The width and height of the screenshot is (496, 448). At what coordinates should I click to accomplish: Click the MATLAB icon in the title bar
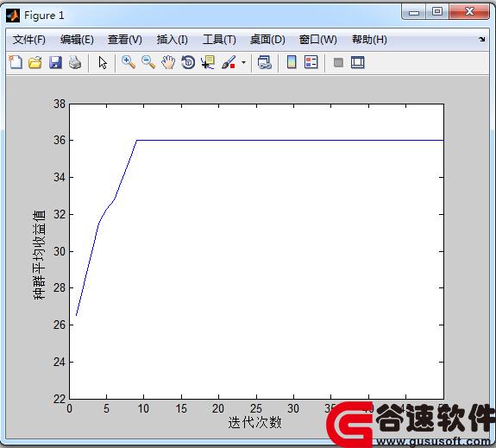click(13, 16)
